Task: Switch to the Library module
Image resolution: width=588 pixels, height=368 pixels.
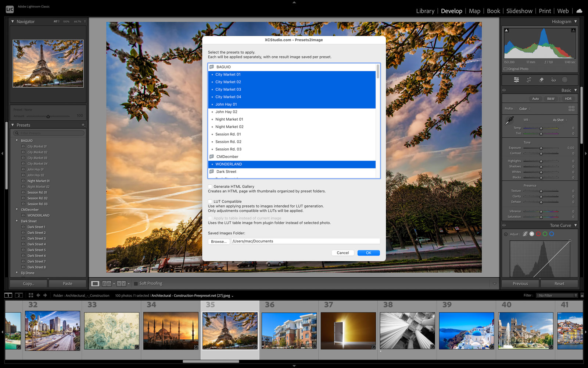Action: click(x=425, y=11)
